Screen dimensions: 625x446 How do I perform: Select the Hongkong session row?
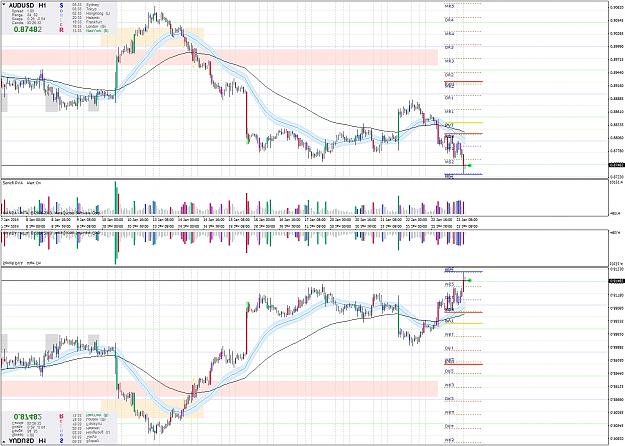(92, 13)
